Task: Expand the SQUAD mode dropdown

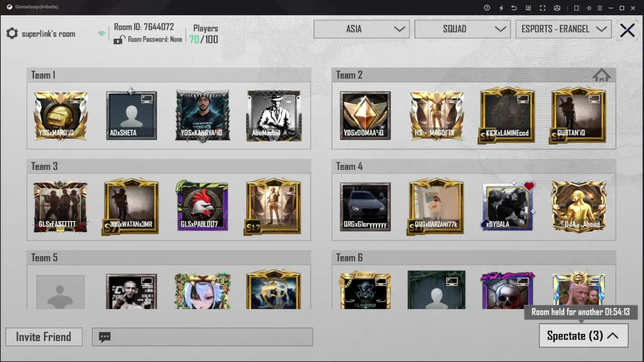Action: coord(462,29)
